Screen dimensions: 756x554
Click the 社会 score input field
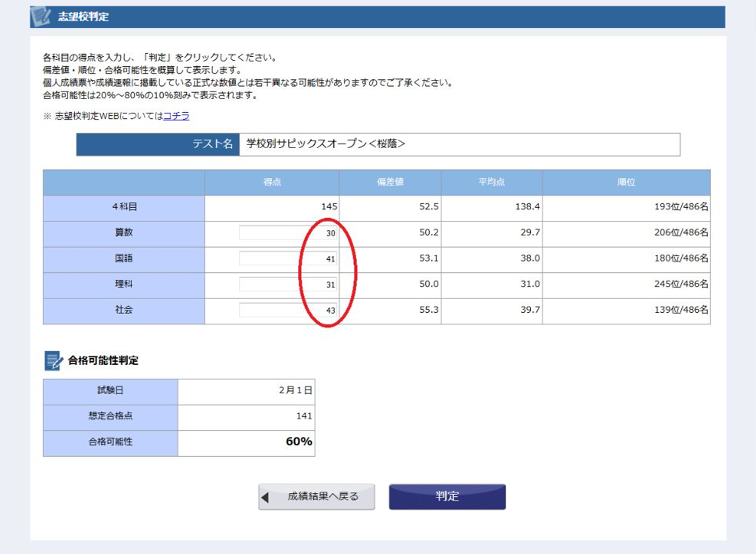(x=288, y=310)
